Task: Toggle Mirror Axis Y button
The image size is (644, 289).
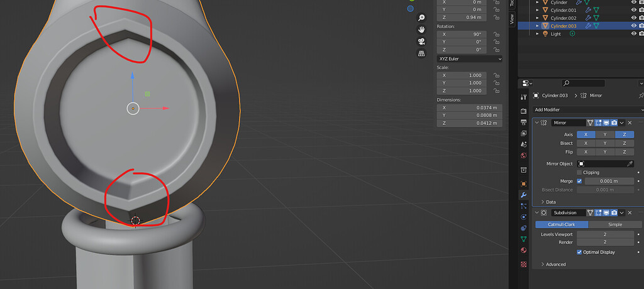Action: coord(605,134)
